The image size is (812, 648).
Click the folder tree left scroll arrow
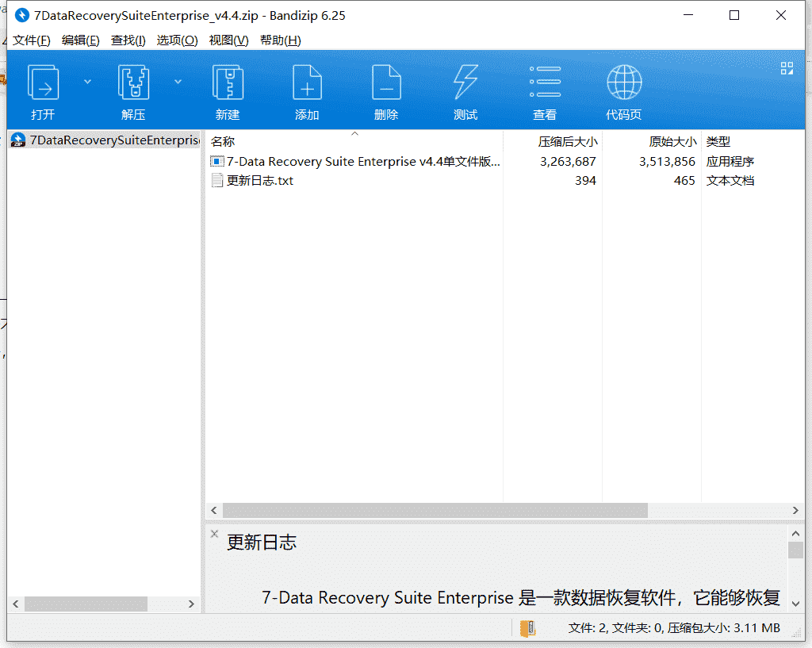(16, 604)
